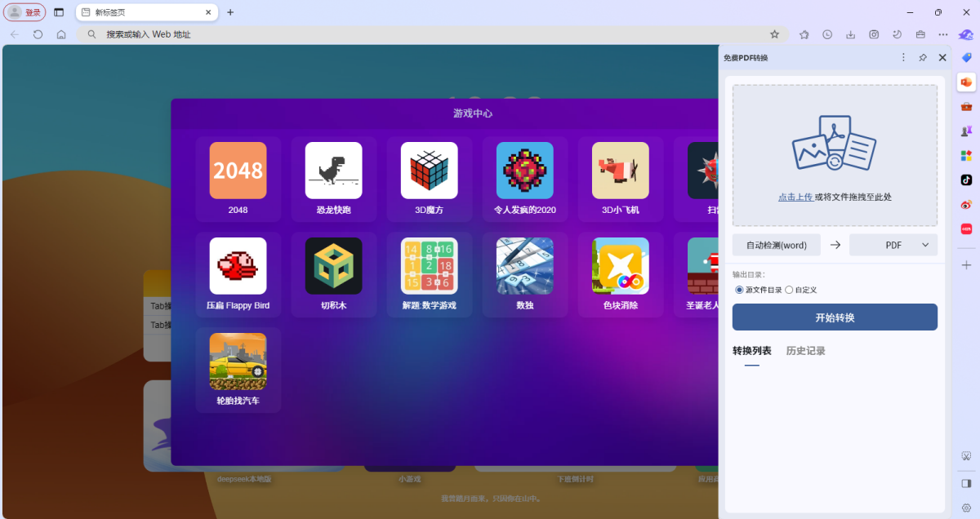Open the three-dot menu in PDF panel
The image size is (980, 519).
point(903,58)
